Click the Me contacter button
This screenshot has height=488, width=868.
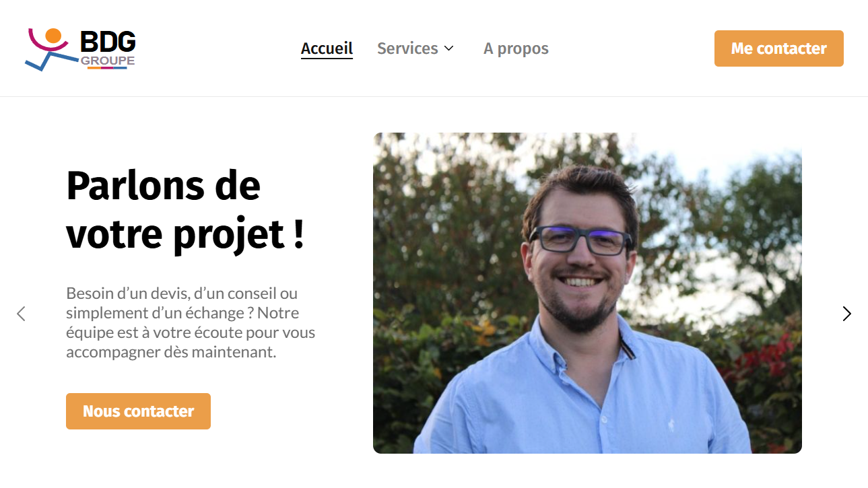click(778, 48)
